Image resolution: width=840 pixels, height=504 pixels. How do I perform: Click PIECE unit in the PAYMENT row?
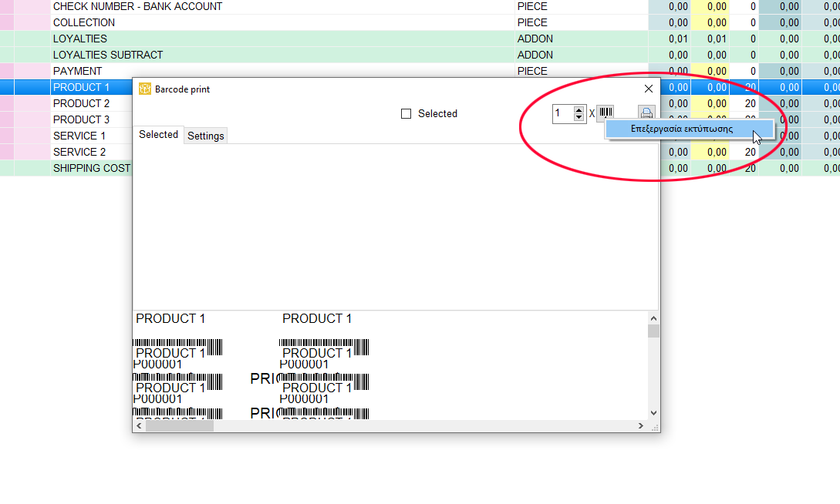(x=532, y=71)
